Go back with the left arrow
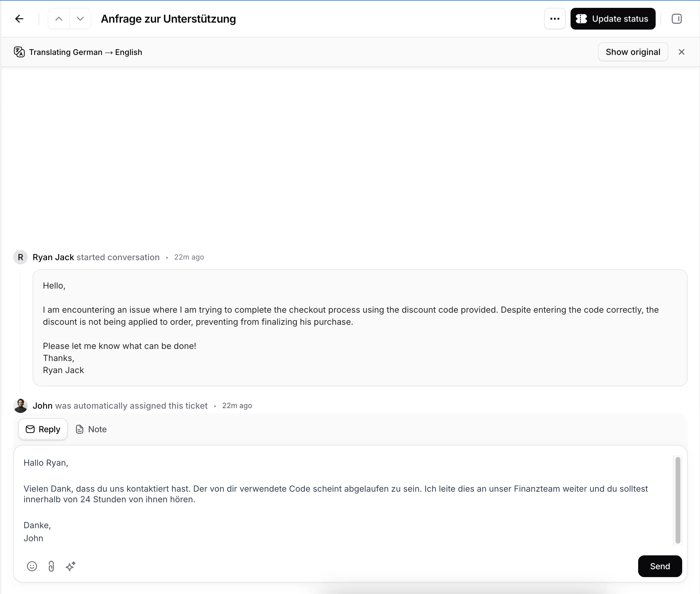The width and height of the screenshot is (700, 594). click(x=20, y=19)
